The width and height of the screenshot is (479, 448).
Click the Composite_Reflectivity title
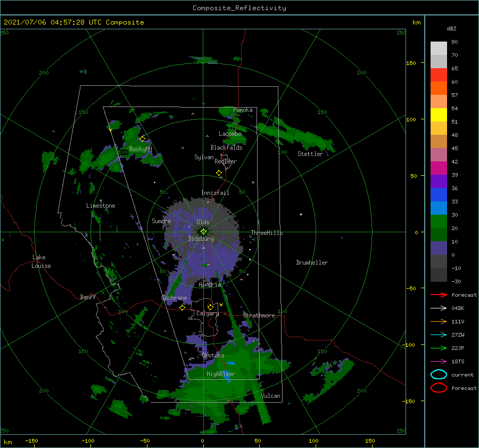pyautogui.click(x=240, y=8)
